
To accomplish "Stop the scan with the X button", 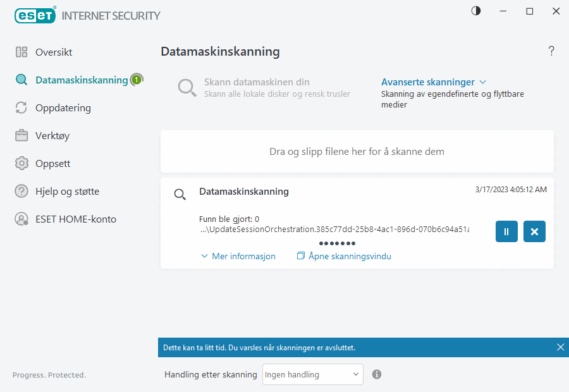I will pos(534,231).
